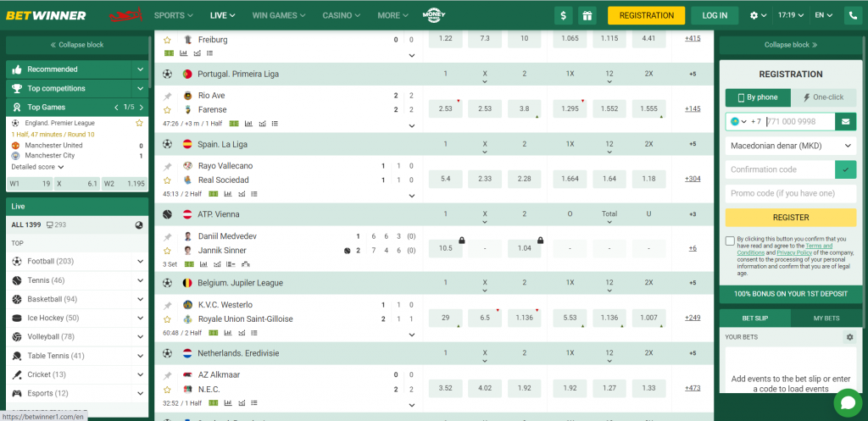Open the CASINO menu
Viewport: 868px width, 421px height.
(x=342, y=15)
